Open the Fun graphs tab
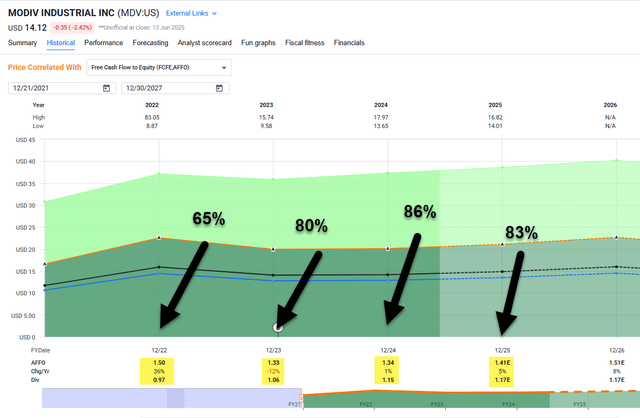Image resolution: width=640 pixels, height=418 pixels. 258,43
